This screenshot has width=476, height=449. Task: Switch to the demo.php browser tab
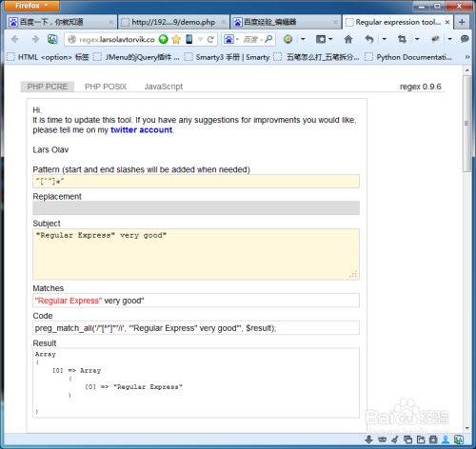(x=173, y=22)
